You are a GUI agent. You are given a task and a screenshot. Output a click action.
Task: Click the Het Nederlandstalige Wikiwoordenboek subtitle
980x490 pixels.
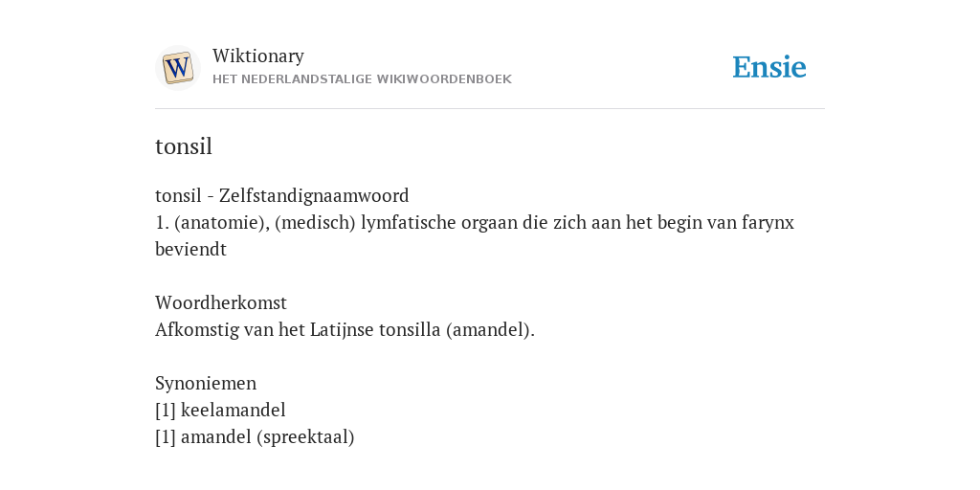pos(362,79)
